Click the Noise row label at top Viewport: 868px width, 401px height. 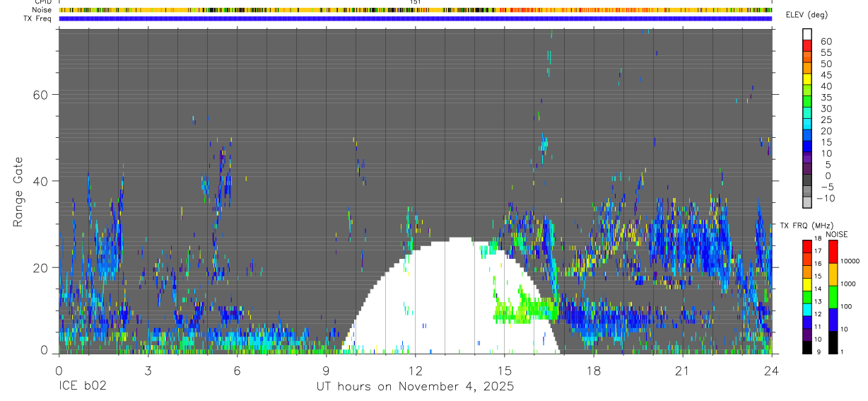(x=43, y=10)
